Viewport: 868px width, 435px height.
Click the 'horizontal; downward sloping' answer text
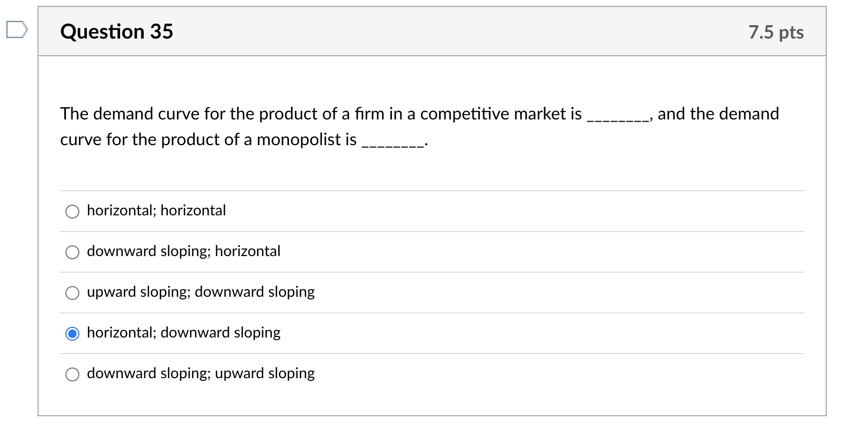point(183,333)
